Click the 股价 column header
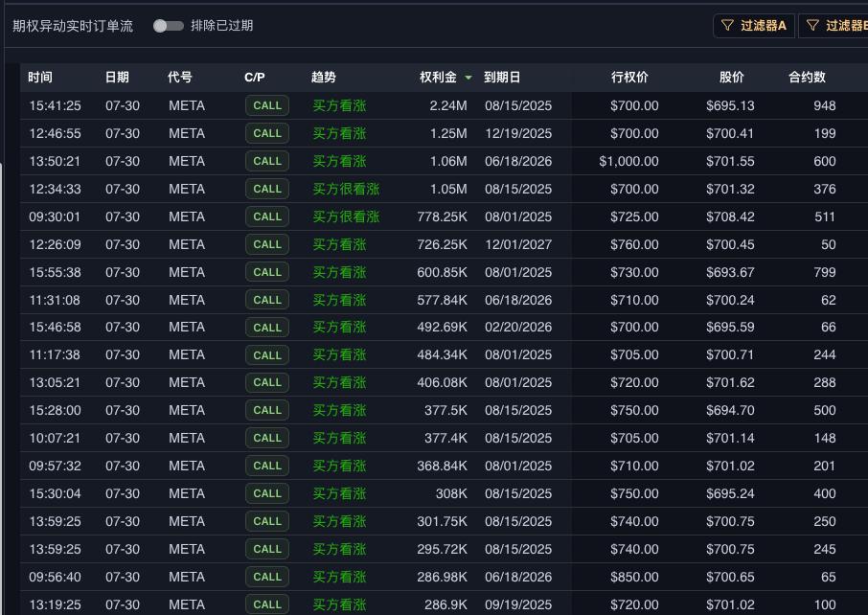868x615 pixels. pyautogui.click(x=731, y=78)
